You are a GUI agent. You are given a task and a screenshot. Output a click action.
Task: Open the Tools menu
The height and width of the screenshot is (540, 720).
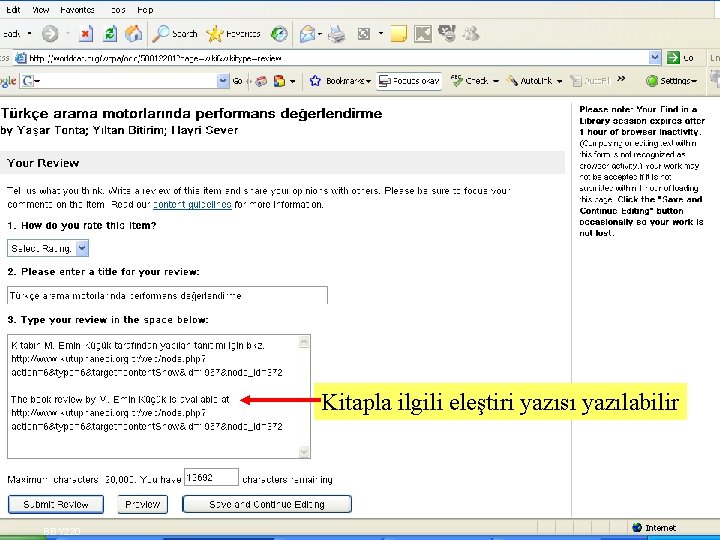(x=118, y=10)
